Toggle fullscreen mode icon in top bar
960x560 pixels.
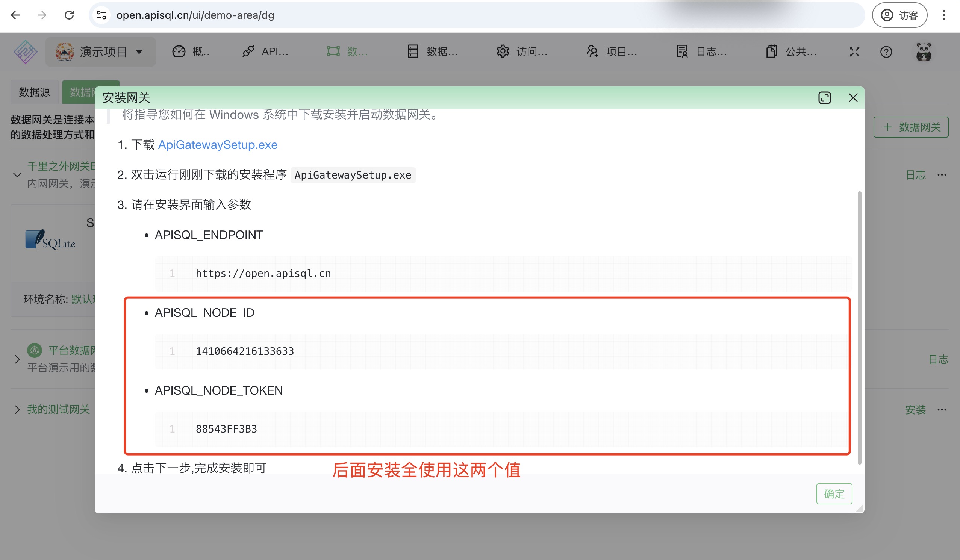point(854,52)
